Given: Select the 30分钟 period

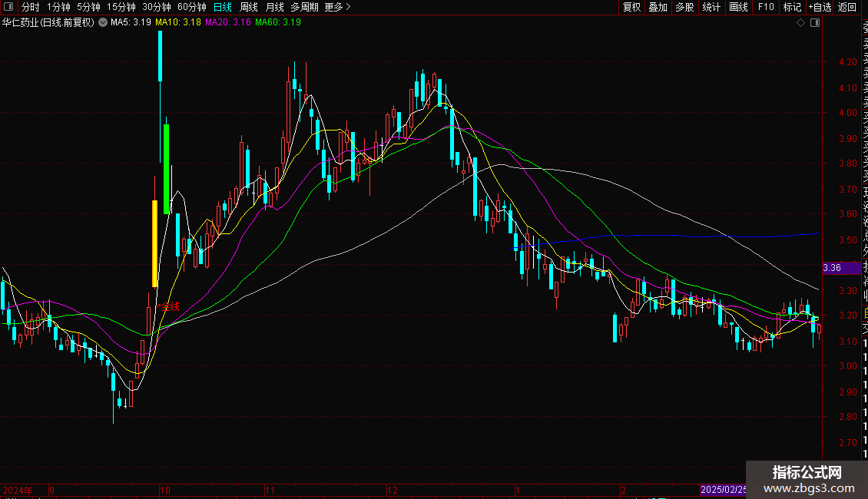Looking at the screenshot, I should pyautogui.click(x=157, y=7).
